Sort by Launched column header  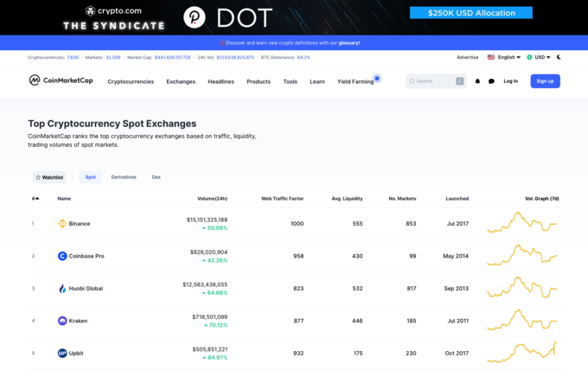pyautogui.click(x=457, y=198)
